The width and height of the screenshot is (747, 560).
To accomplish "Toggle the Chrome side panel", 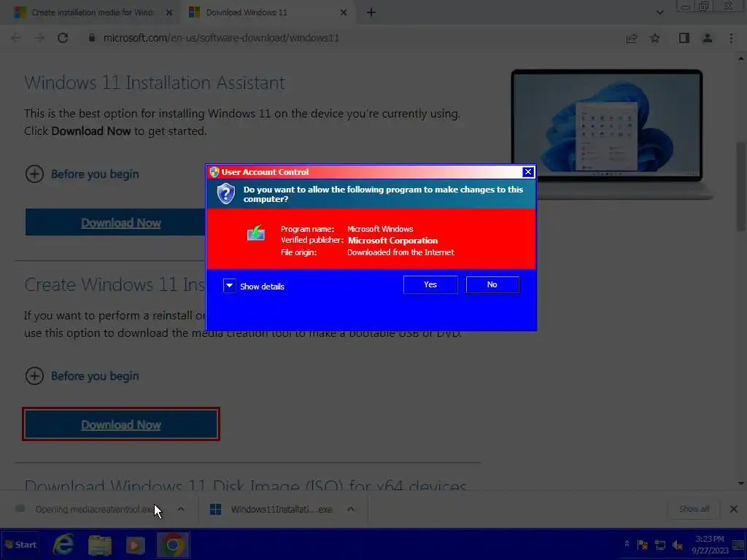I will [684, 38].
